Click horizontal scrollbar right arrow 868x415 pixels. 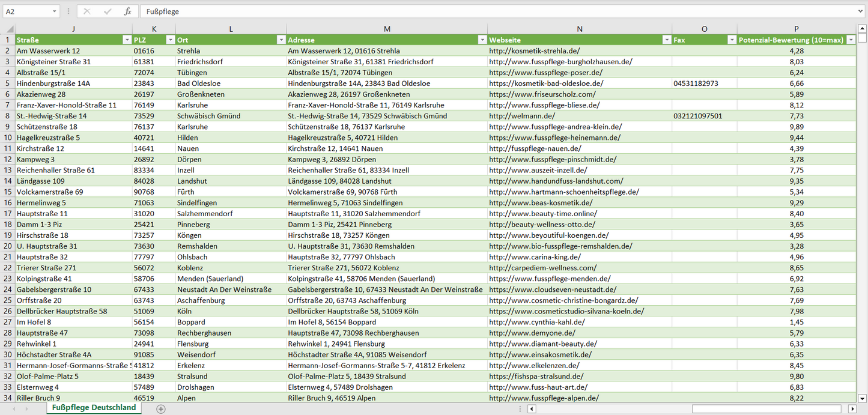click(x=852, y=409)
